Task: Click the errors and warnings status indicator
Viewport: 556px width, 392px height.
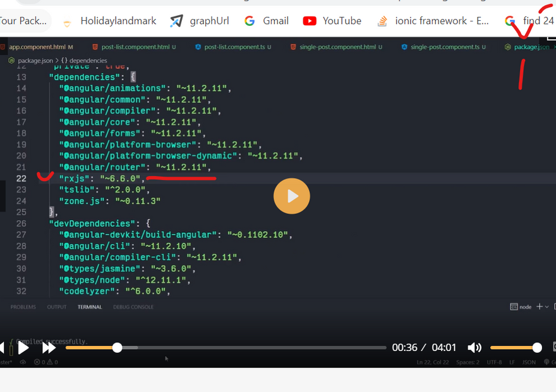Action: coord(45,362)
